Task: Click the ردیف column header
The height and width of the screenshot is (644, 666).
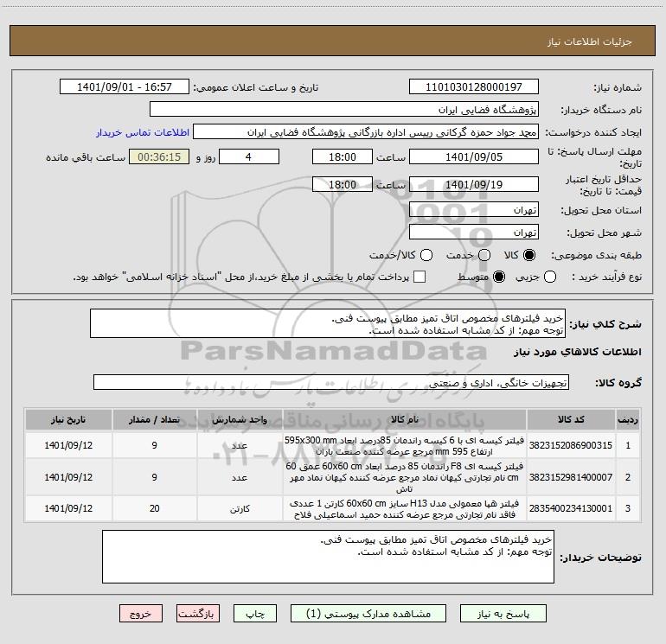Action: (x=628, y=419)
